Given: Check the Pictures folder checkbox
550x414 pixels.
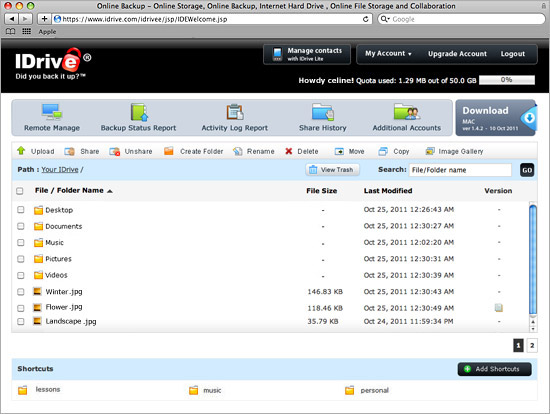Looking at the screenshot, I should point(21,259).
